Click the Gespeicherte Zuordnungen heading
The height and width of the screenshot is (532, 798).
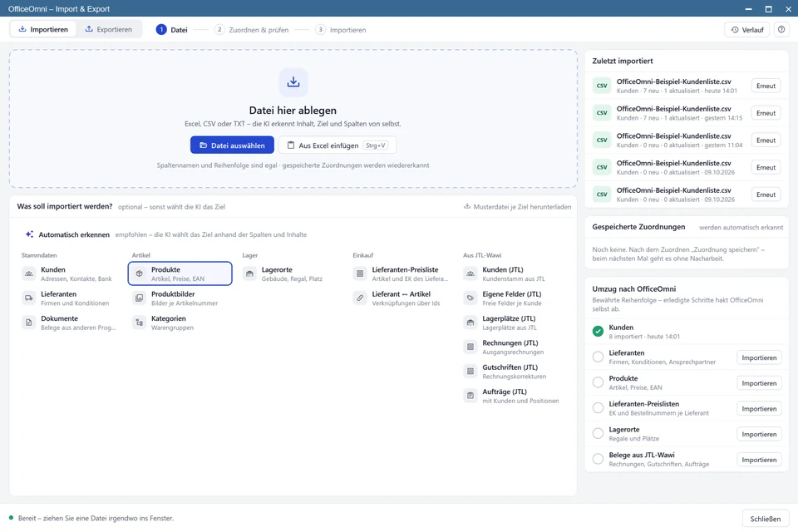638,227
